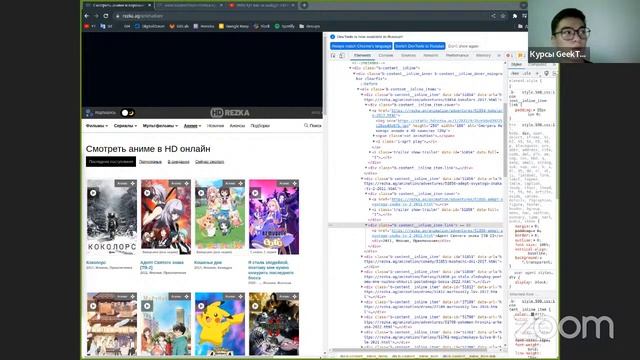This screenshot has width=640, height=360.
Task: Play trailer on the purple villainess poster
Action: 255,193
